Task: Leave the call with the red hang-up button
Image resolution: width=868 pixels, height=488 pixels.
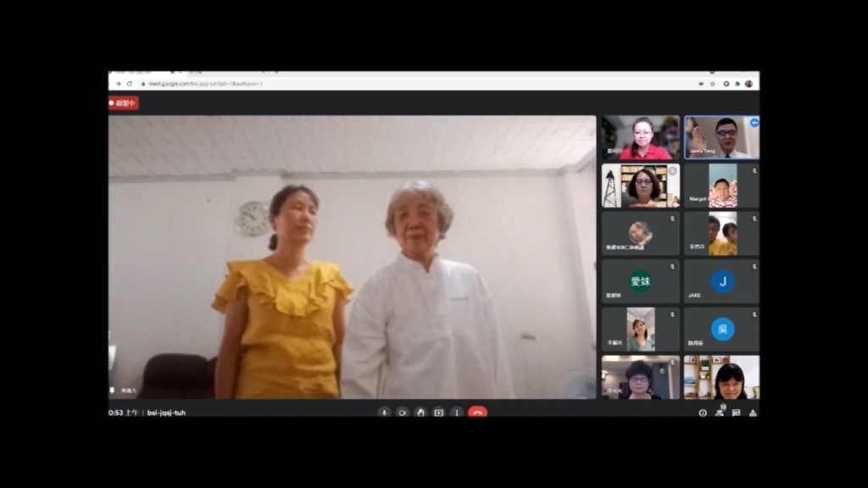Action: 478,413
